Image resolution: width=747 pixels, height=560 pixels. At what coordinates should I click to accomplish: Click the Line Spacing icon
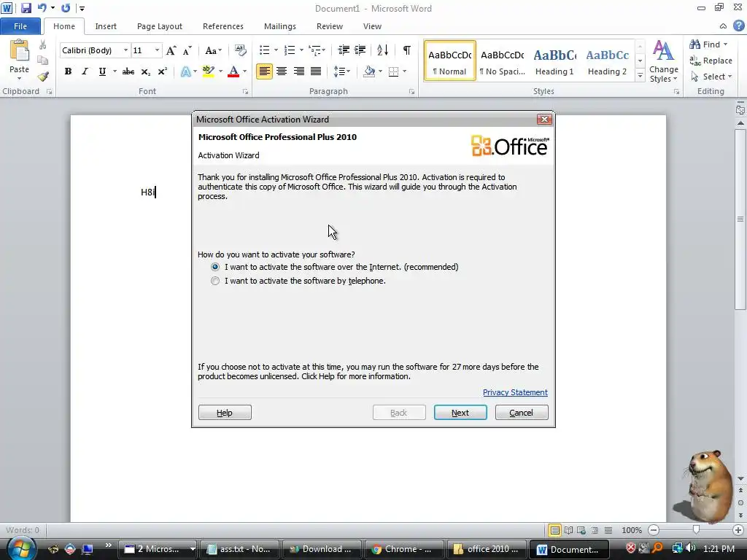pyautogui.click(x=338, y=71)
